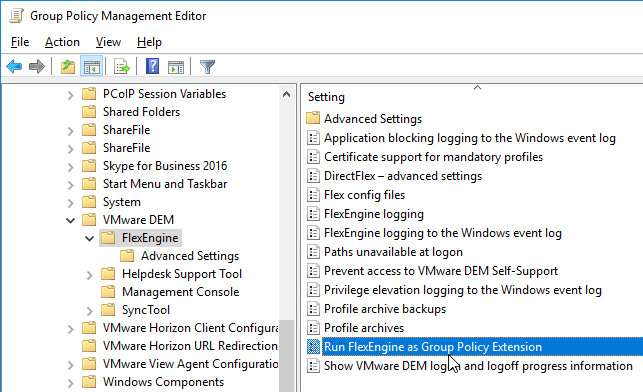
Task: Open Help via blue question mark icon
Action: (x=153, y=66)
